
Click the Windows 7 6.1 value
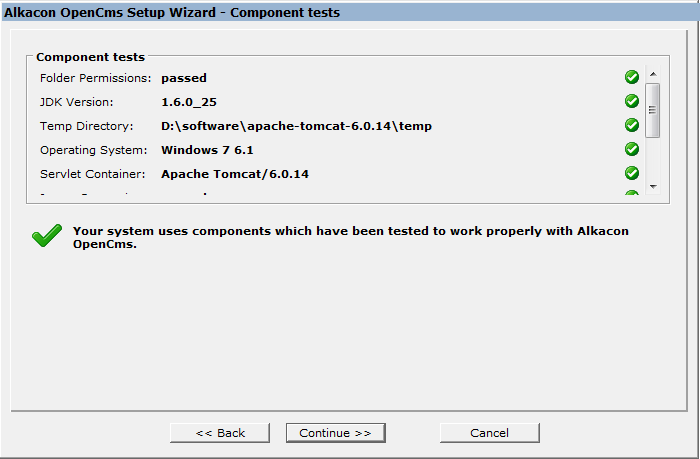(x=207, y=150)
